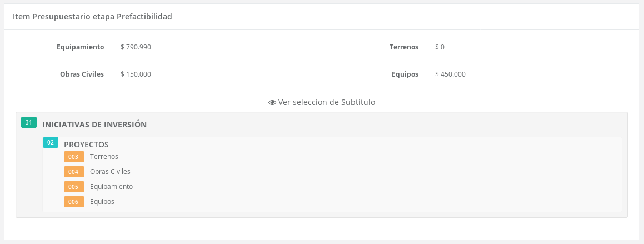The image size is (644, 244).
Task: Collapse the PROYECTOS tree node
Action: click(86, 145)
